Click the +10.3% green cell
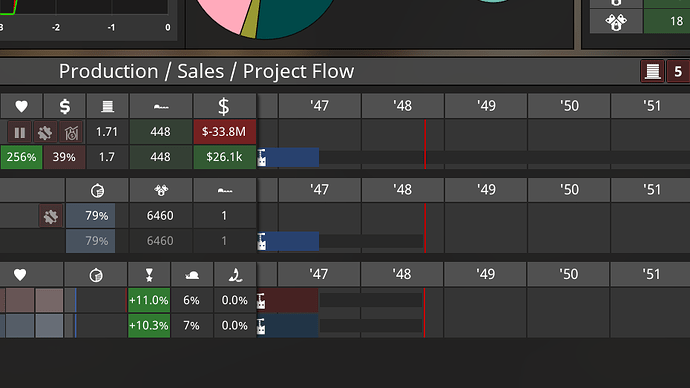Image resolution: width=690 pixels, height=388 pixels. point(149,326)
